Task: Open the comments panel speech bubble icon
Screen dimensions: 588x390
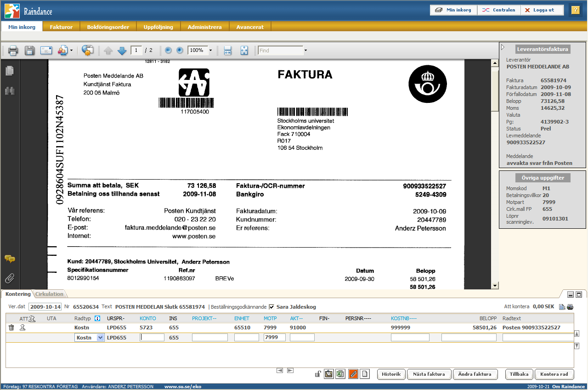Action: (10, 259)
